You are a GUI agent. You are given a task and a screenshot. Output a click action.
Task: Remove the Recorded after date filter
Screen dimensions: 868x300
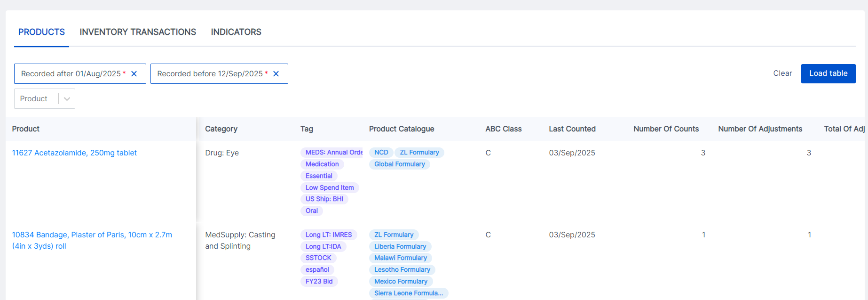point(134,74)
